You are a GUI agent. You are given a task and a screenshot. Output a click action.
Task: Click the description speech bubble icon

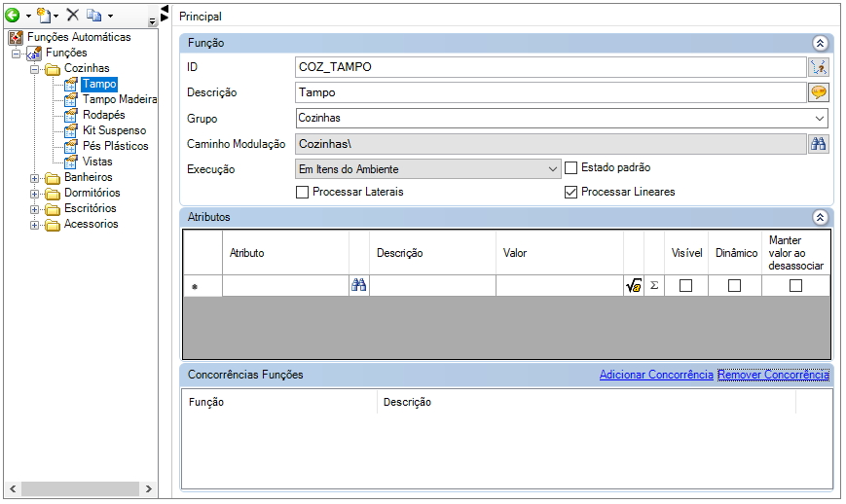pyautogui.click(x=819, y=92)
